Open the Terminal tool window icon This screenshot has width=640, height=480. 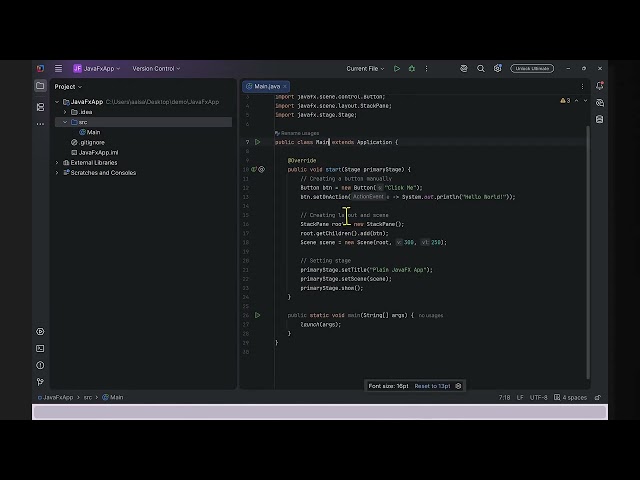click(40, 348)
